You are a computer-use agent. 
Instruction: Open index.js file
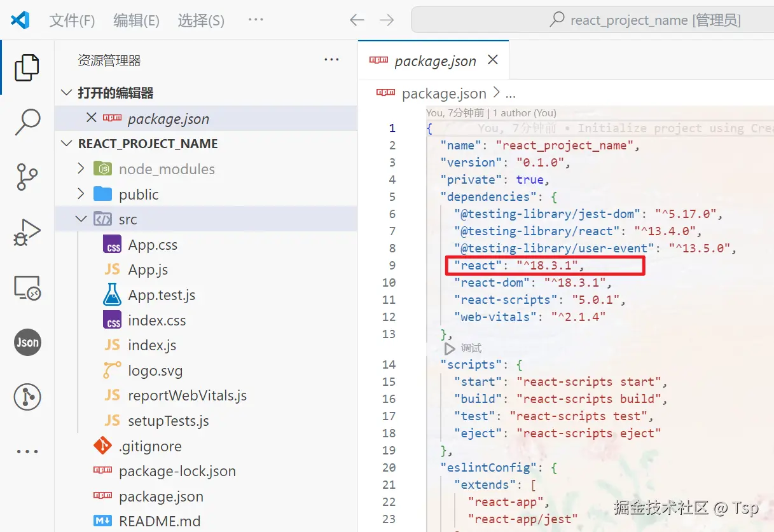(152, 345)
